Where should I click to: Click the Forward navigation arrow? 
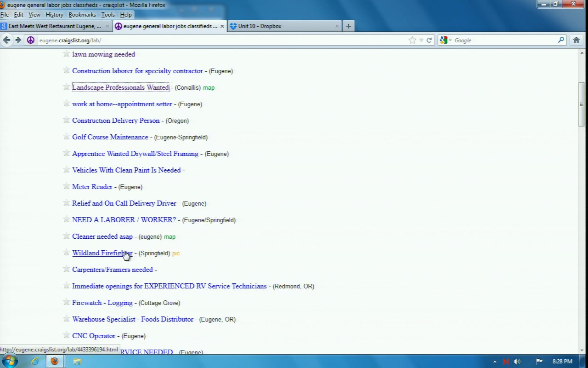pos(18,40)
